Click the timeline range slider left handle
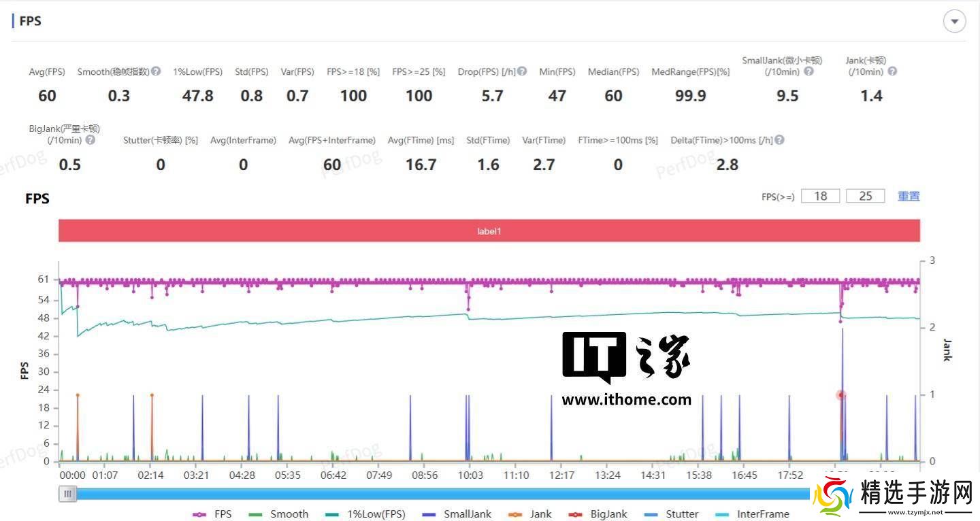This screenshot has height=521, width=980. pyautogui.click(x=67, y=494)
